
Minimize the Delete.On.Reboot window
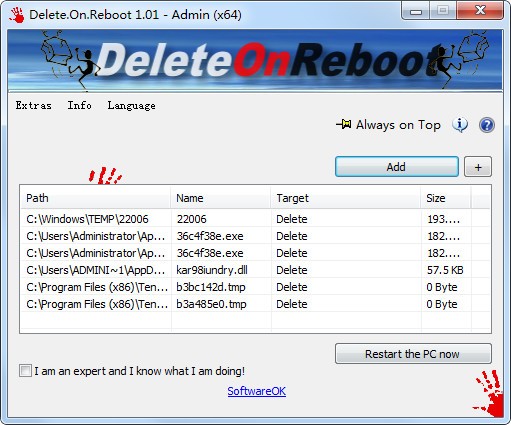coord(416,12)
